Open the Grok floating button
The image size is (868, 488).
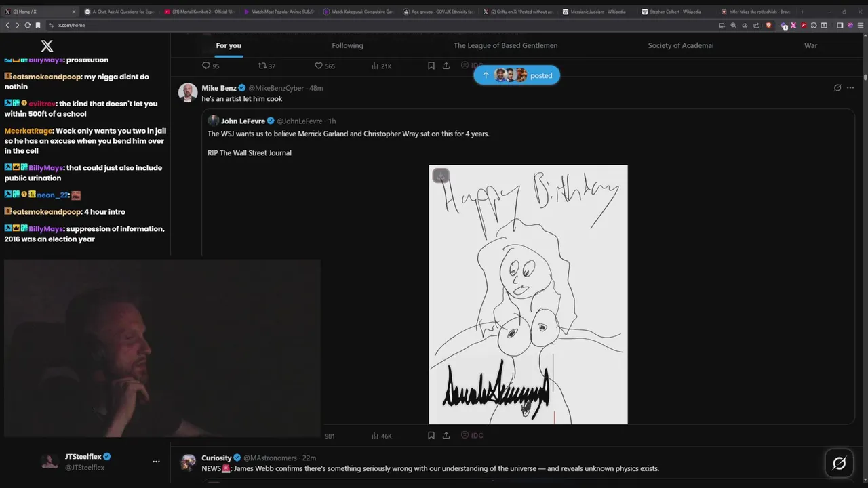(839, 463)
